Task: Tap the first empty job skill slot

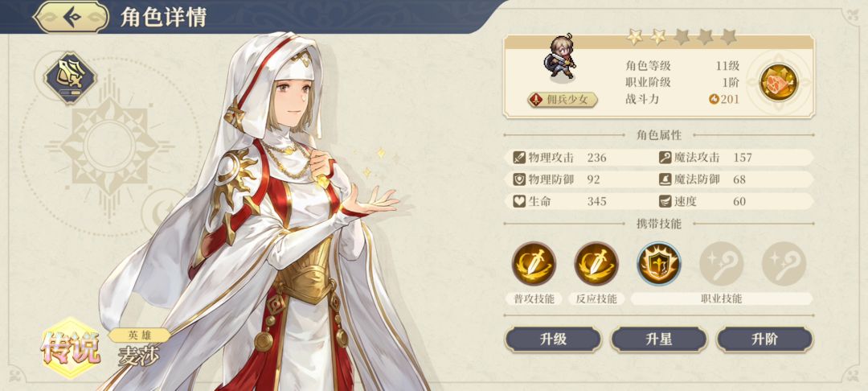Action: (721, 264)
